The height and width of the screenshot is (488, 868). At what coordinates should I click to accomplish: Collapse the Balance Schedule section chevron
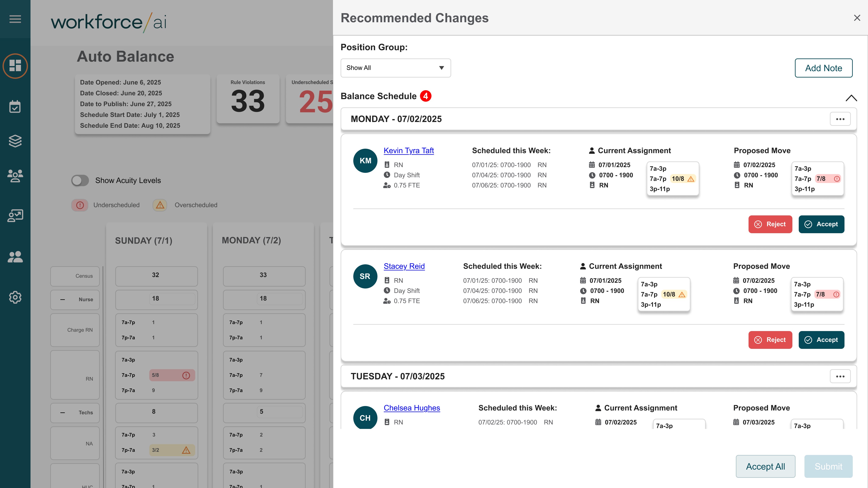point(851,98)
